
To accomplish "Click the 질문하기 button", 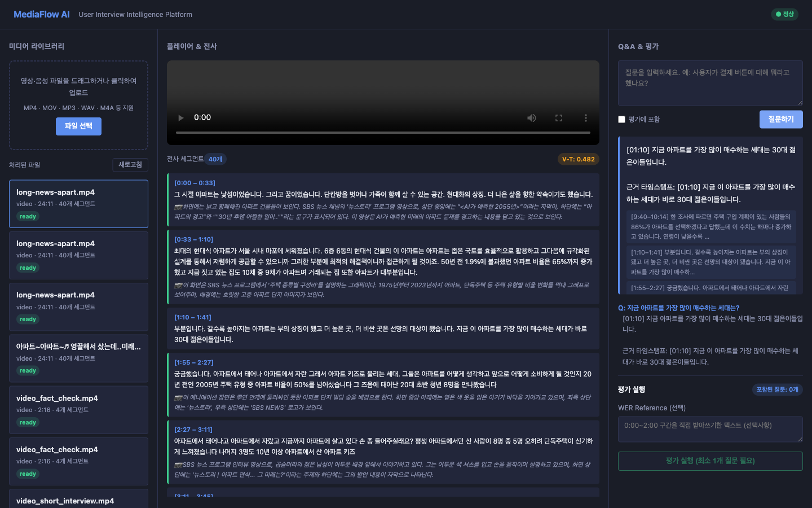I will [781, 119].
